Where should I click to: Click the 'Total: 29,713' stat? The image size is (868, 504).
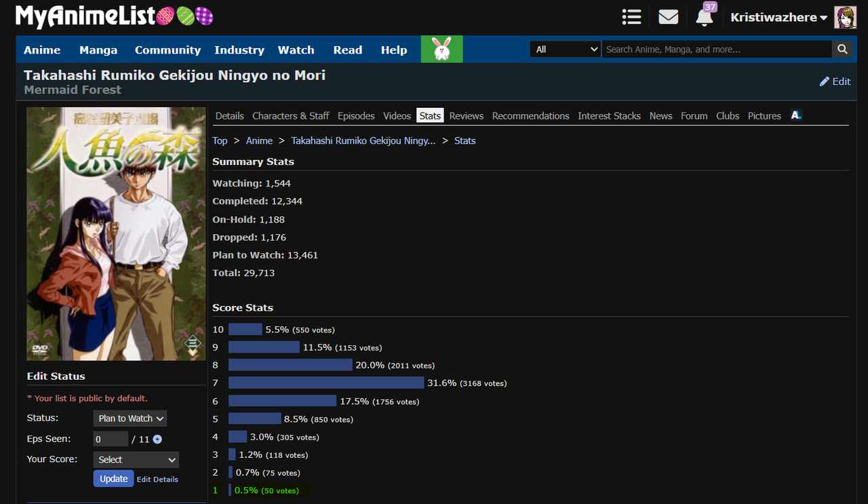243,273
